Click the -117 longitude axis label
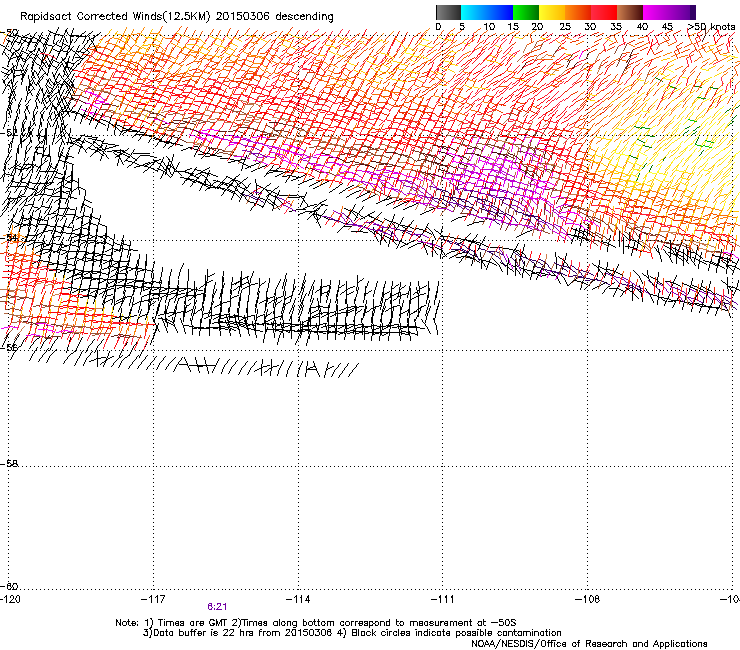Image resolution: width=740 pixels, height=650 pixels. coord(153,599)
